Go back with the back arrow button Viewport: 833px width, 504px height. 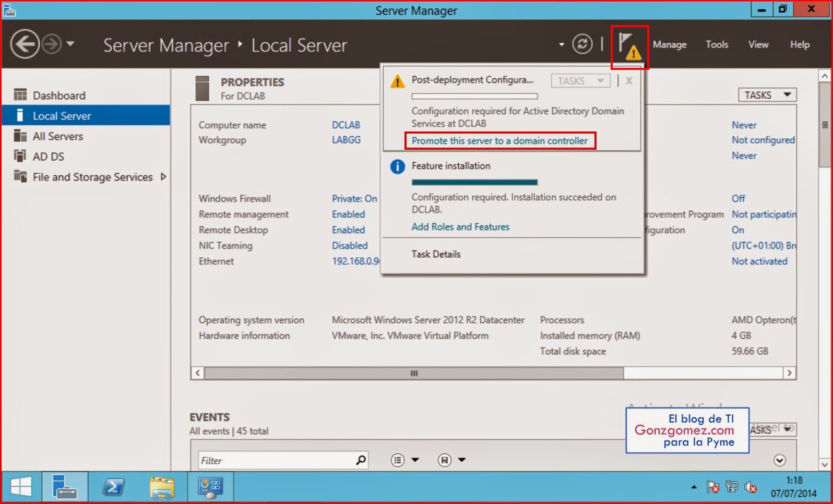(x=25, y=44)
